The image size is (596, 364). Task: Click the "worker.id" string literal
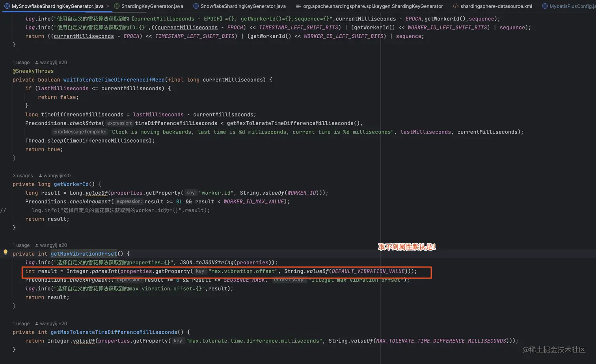[x=216, y=193]
